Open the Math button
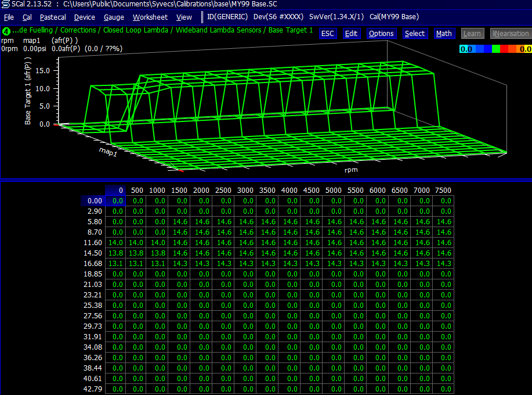Viewport: 532px width, 395px height. click(444, 34)
